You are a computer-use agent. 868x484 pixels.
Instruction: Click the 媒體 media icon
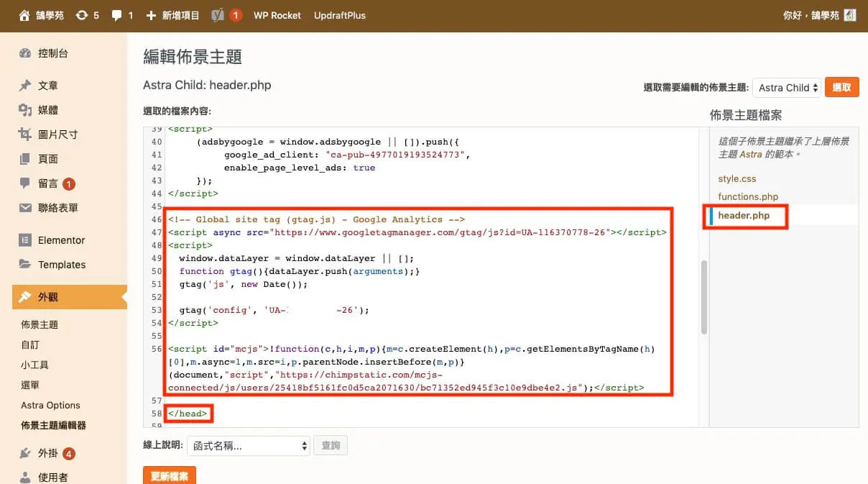pos(25,110)
